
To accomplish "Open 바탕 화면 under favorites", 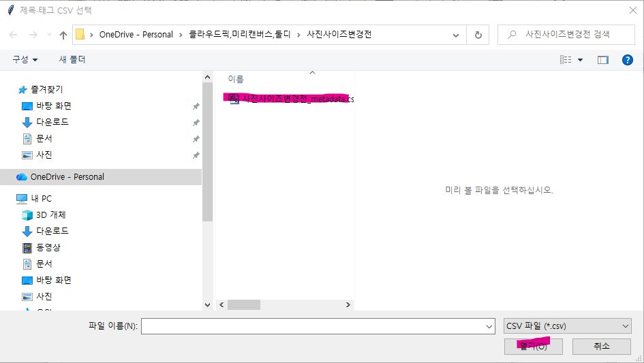I will click(x=53, y=106).
